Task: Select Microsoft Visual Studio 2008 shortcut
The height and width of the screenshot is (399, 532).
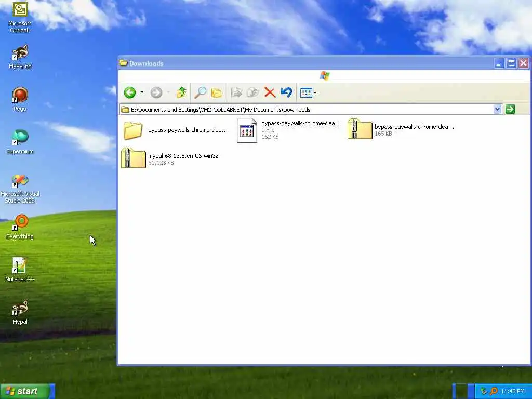Action: point(20,188)
